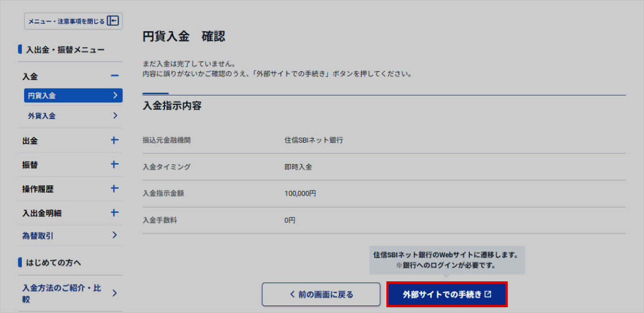Viewport: 644px width, 313px height.
Task: Click the chevron beside 入金方法のご紹介・比較
Action: coord(115,293)
